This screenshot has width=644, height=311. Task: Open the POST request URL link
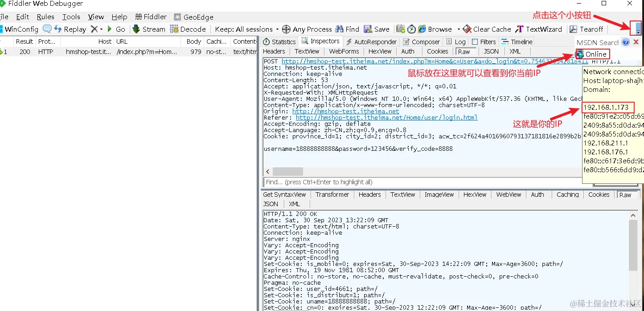coord(435,61)
